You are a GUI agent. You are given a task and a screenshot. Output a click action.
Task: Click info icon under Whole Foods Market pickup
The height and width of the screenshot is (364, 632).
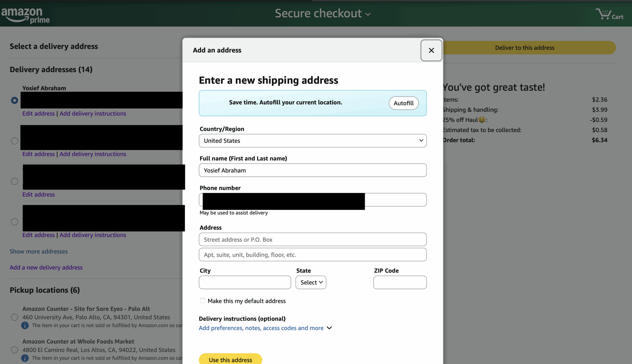[x=25, y=358]
